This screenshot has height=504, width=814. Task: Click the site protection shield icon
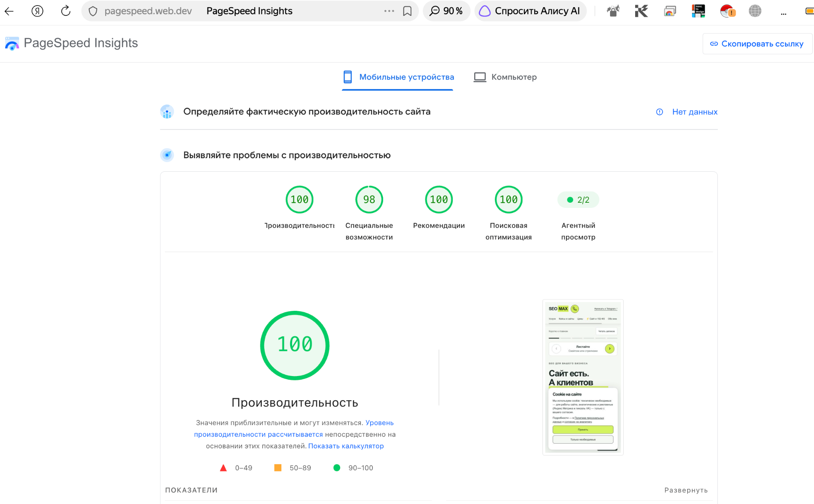pos(93,11)
